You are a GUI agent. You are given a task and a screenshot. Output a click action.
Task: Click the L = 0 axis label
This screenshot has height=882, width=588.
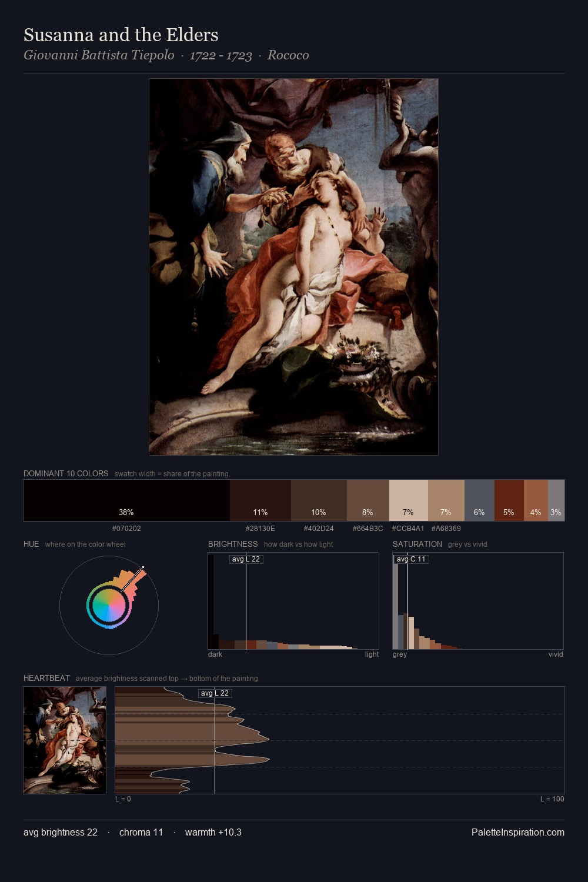pyautogui.click(x=123, y=799)
